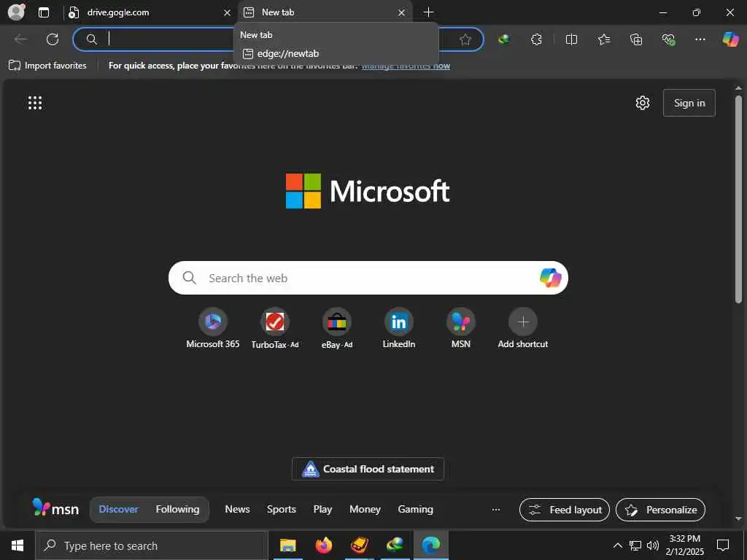
Task: Open the tab actions menu icon
Action: pyautogui.click(x=44, y=12)
